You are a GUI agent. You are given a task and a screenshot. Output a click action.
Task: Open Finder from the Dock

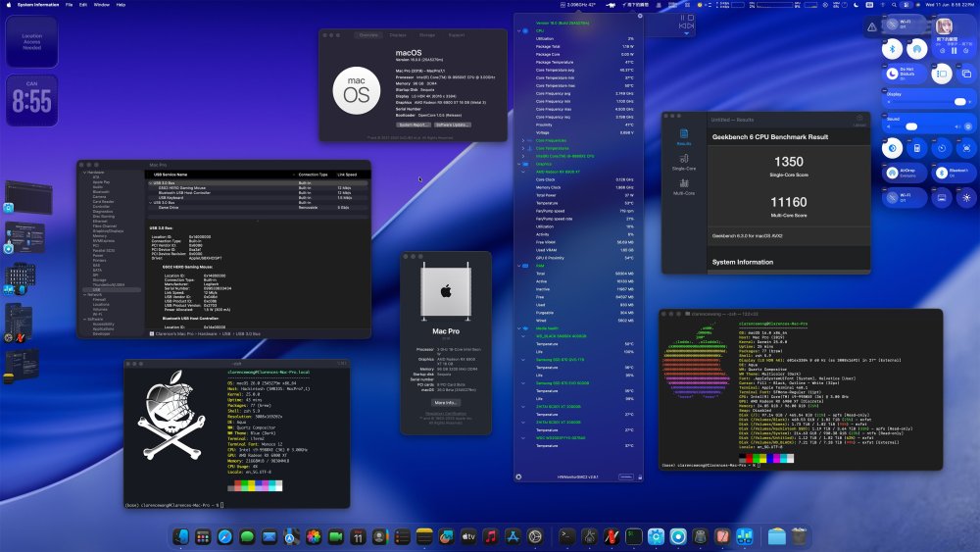180,536
